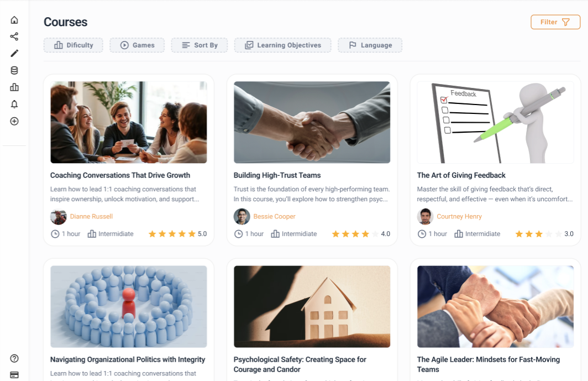Open instructor link Dianne Russell
This screenshot has height=381, width=588.
coord(91,217)
